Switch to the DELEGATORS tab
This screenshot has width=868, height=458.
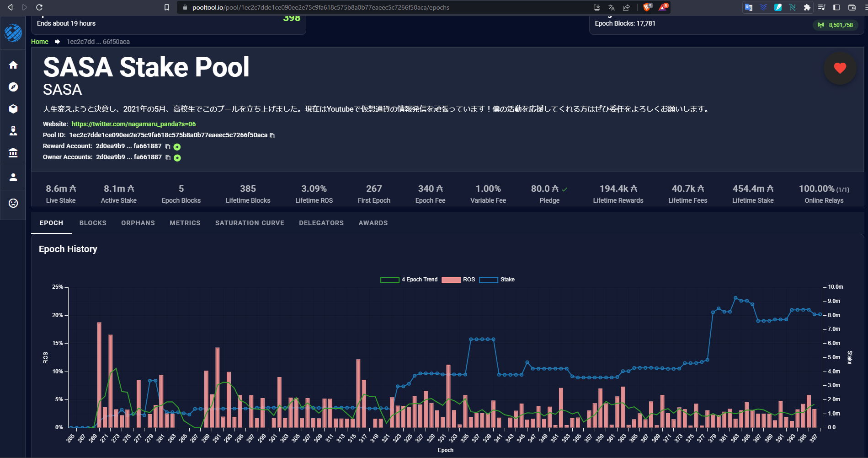(x=321, y=223)
